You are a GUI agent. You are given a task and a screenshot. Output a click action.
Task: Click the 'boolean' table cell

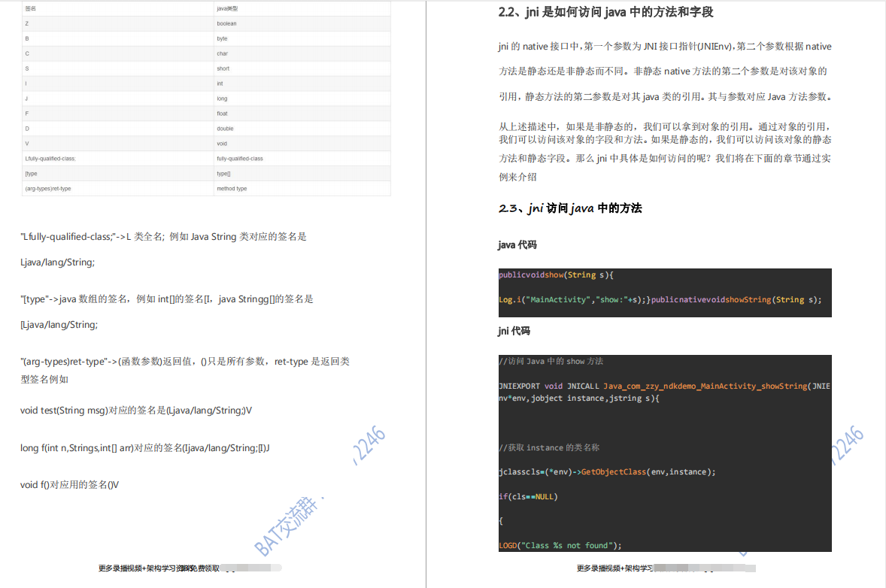click(x=302, y=24)
